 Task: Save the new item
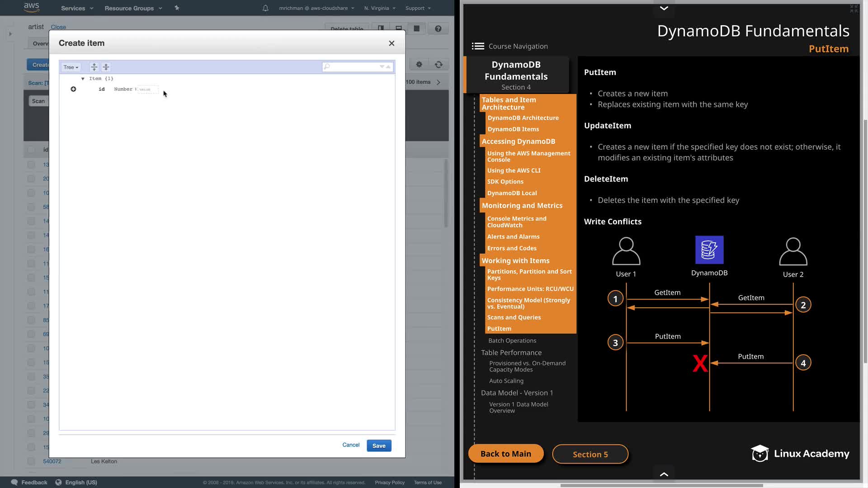[378, 446]
